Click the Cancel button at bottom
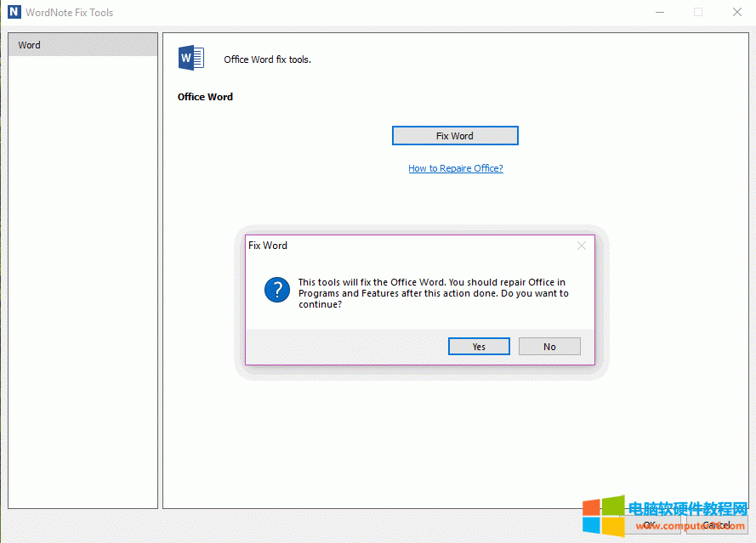 (x=715, y=525)
